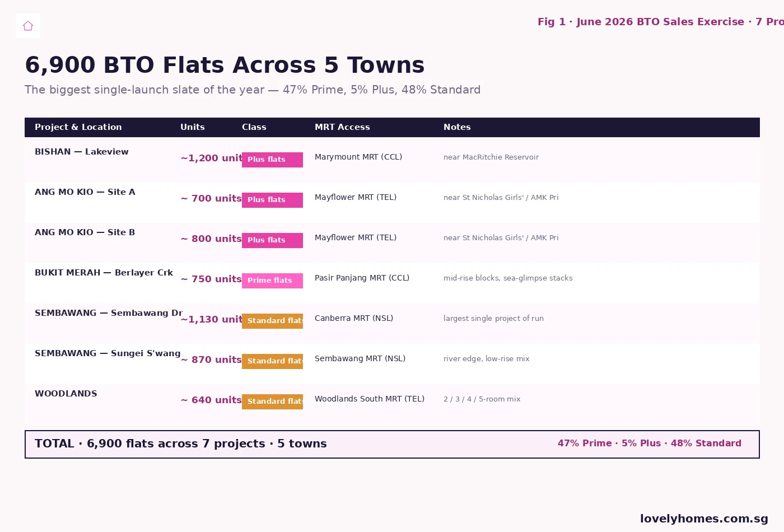
Task: Click the Plus flats badge in Bishan row
Action: tap(272, 160)
